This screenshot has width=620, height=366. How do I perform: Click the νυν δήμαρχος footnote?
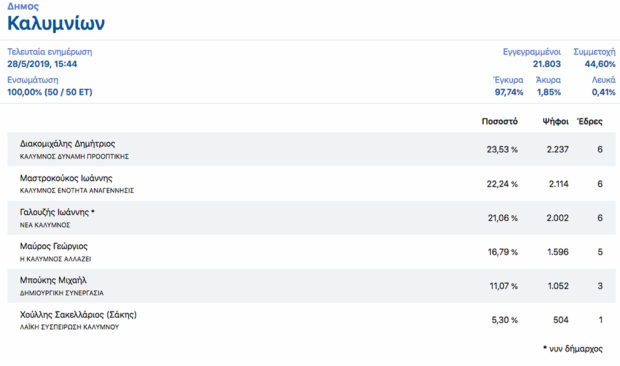573,349
